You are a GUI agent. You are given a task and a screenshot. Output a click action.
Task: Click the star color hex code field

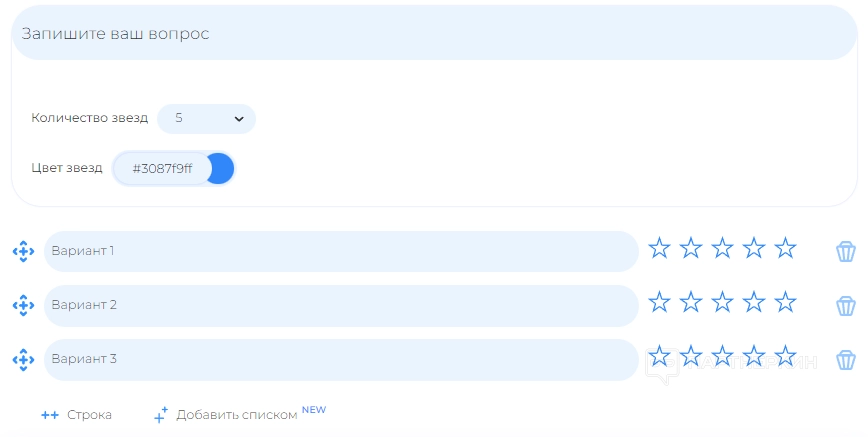[162, 168]
